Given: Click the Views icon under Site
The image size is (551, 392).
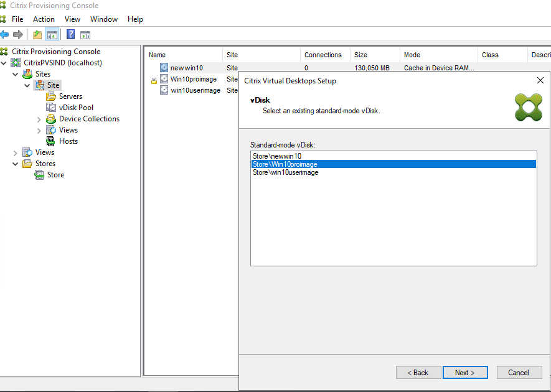Looking at the screenshot, I should 51,130.
